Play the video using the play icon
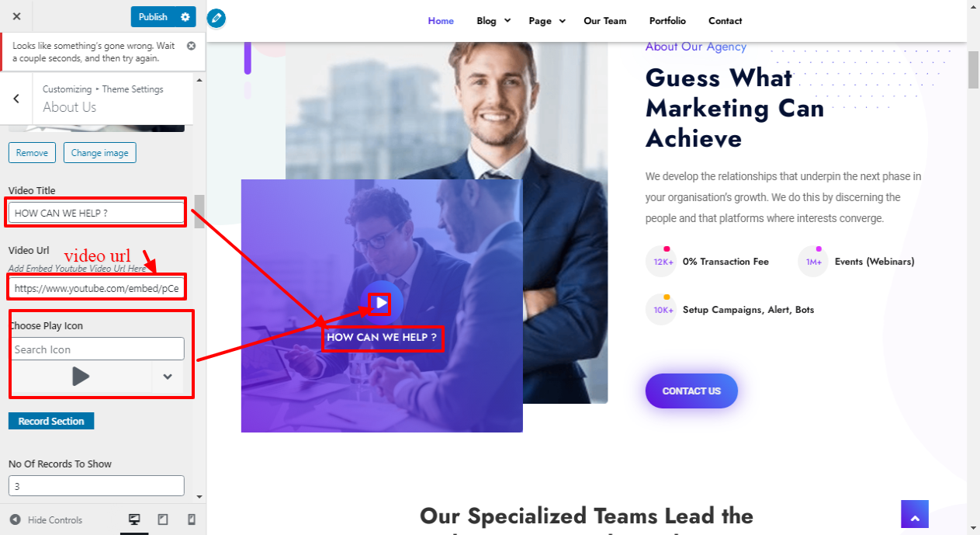This screenshot has height=535, width=980. 381,302
